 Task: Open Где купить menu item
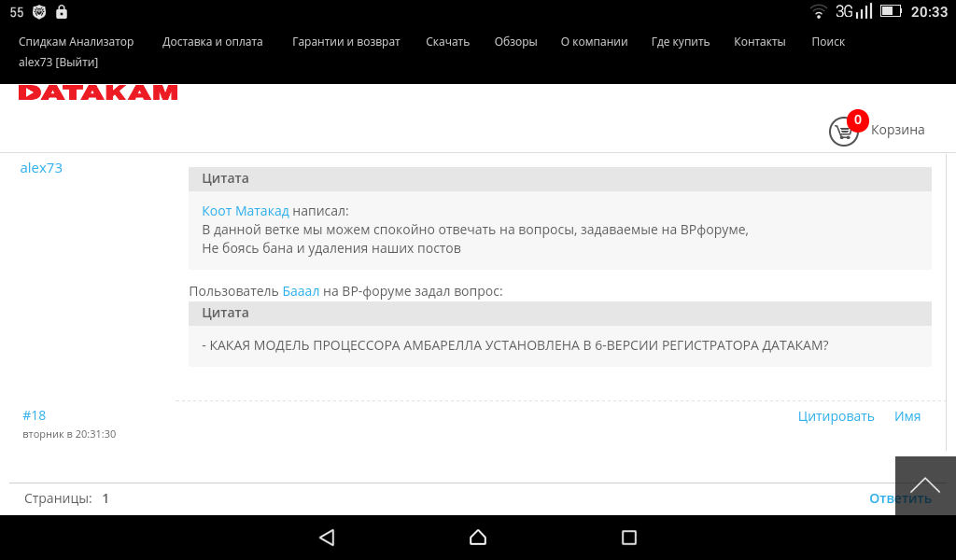coord(681,42)
